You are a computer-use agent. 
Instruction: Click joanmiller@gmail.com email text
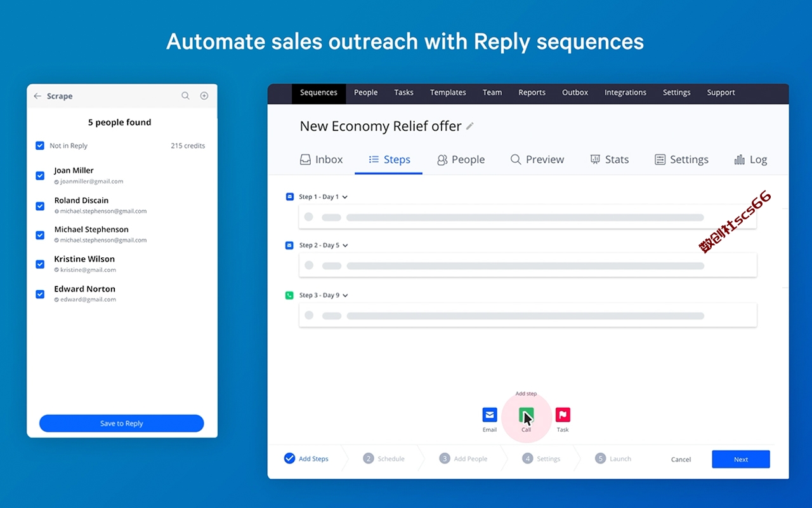(92, 182)
